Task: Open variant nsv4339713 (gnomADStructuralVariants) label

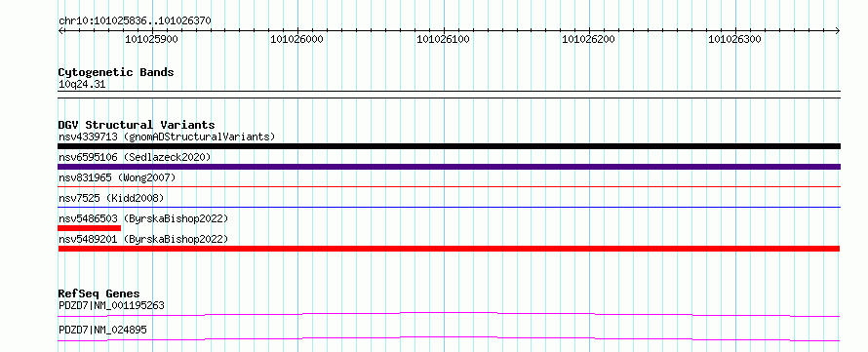Action: pos(167,137)
